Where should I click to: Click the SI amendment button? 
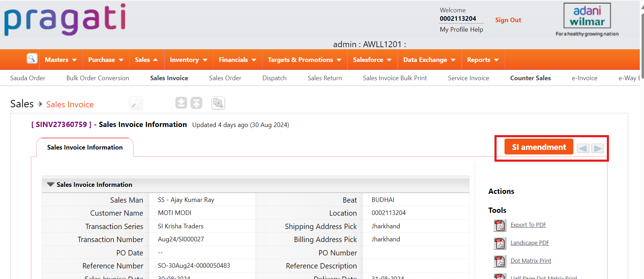click(539, 147)
